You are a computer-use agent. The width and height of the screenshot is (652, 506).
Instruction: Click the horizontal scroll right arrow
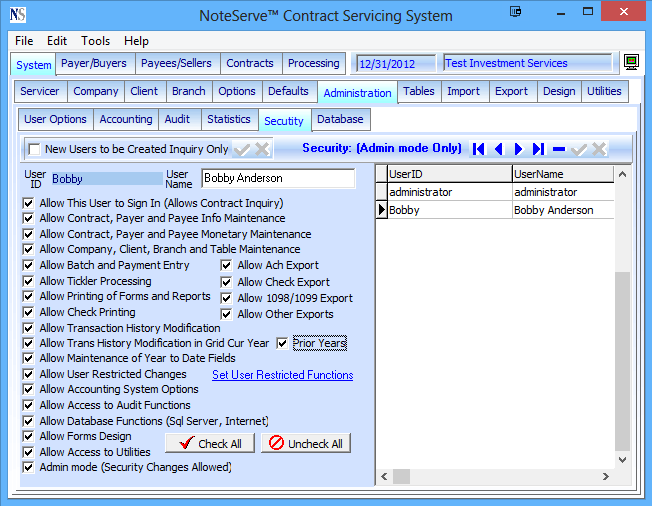[x=606, y=476]
